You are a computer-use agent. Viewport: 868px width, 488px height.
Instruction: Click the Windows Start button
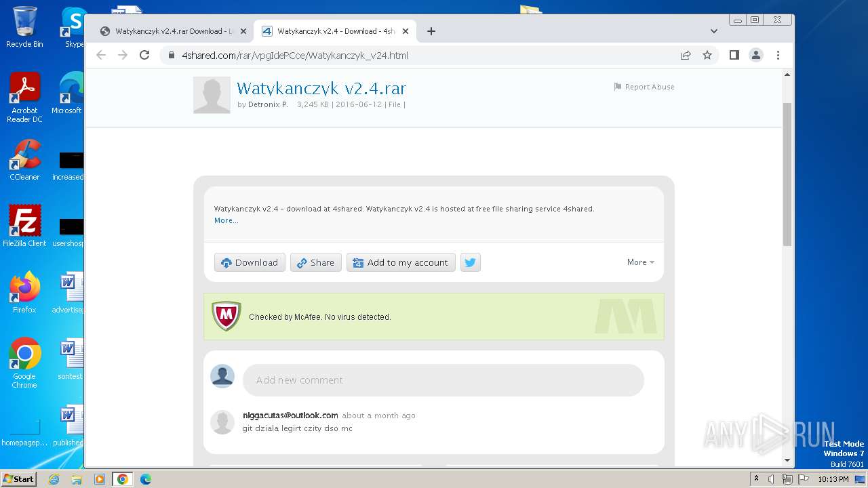tap(18, 479)
